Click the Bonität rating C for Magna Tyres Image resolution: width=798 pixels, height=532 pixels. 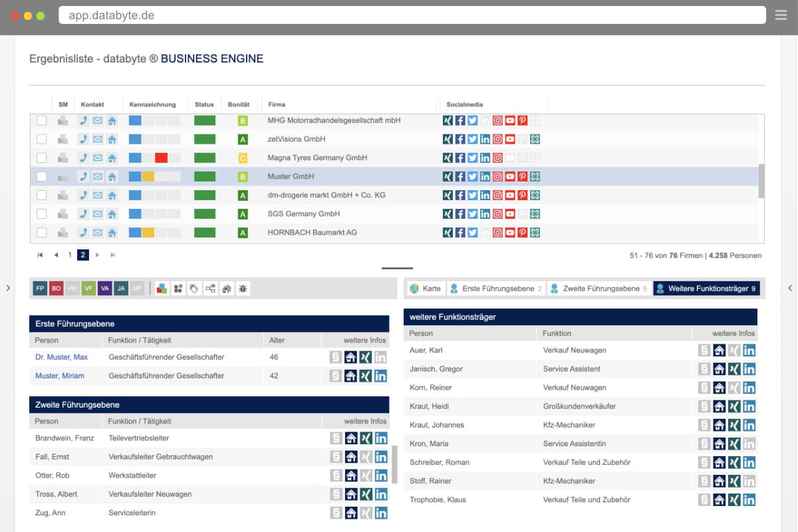click(243, 158)
